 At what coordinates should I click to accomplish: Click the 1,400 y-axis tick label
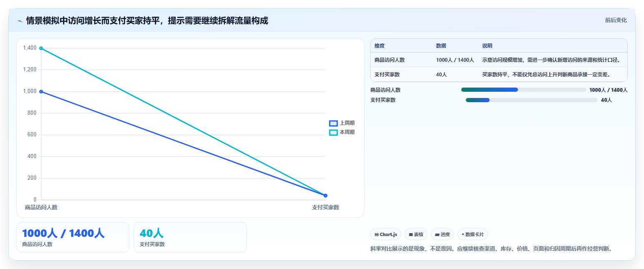(30, 48)
